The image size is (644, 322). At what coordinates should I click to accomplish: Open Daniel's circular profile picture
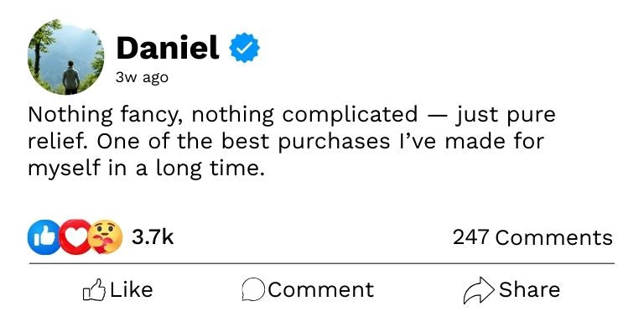click(65, 57)
